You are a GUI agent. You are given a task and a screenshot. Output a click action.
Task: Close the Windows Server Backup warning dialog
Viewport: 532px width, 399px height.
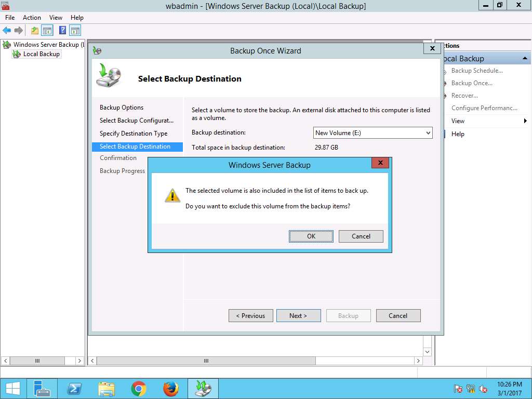click(380, 163)
